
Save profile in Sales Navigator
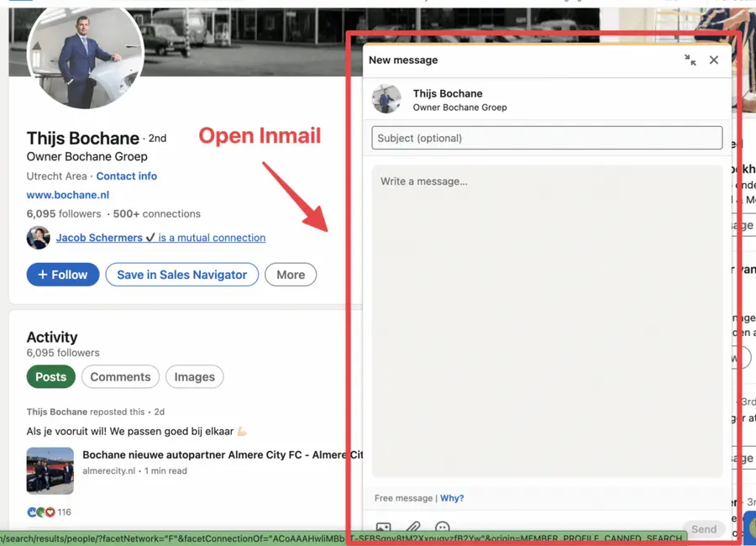181,274
